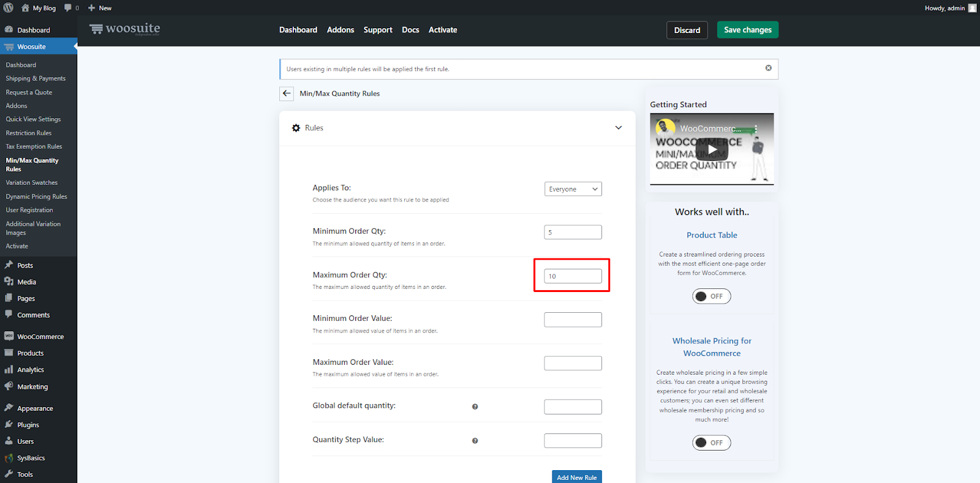The image size is (980, 483).
Task: Open Restriction Rules submenu
Action: (x=29, y=133)
